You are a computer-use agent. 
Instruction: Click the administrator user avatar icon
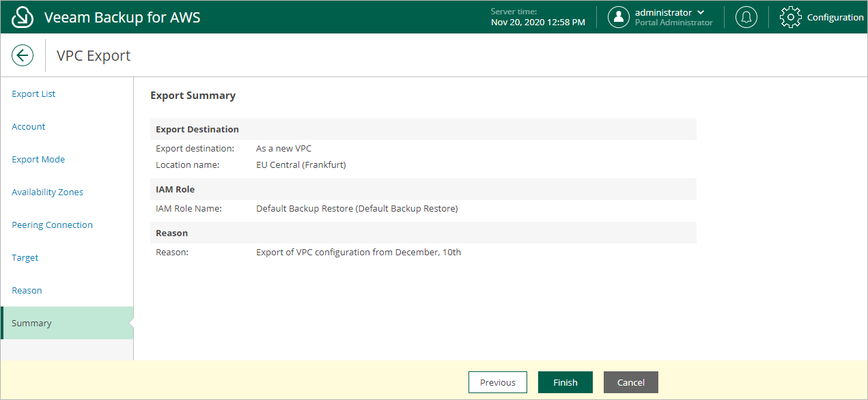click(x=619, y=17)
